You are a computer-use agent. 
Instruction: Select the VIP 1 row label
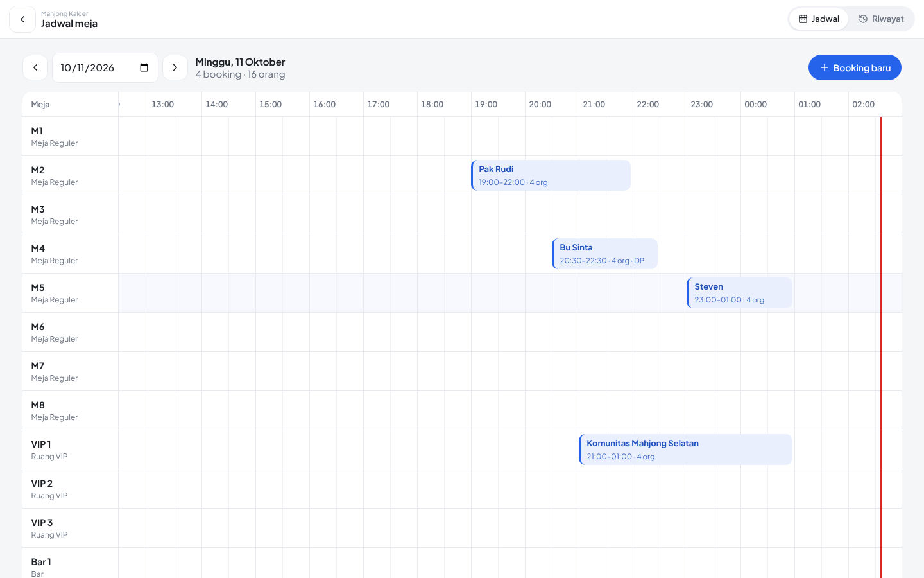[71, 450]
